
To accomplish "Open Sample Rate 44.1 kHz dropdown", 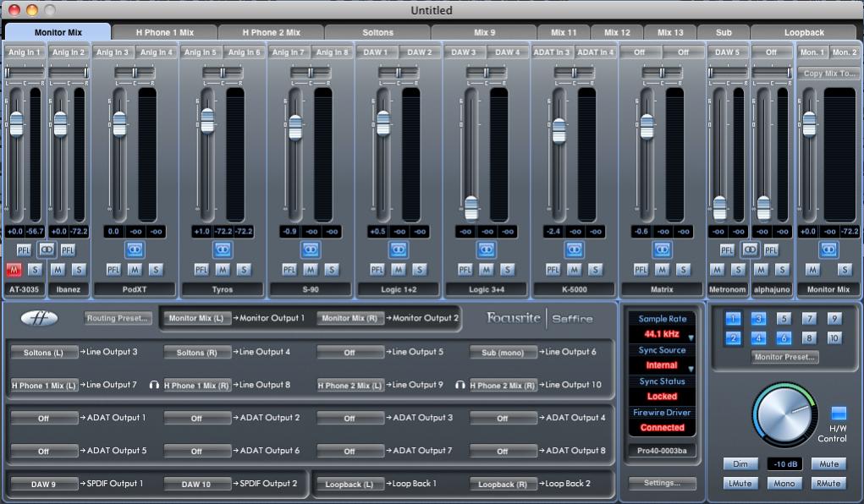I will [x=663, y=334].
